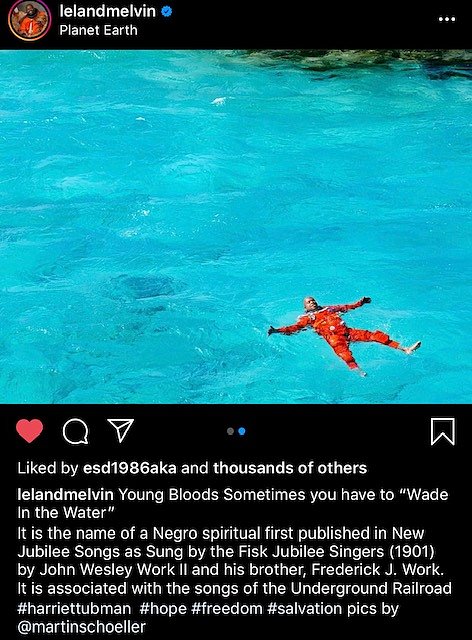Open esd1986aka profile from likes line

tap(130, 468)
